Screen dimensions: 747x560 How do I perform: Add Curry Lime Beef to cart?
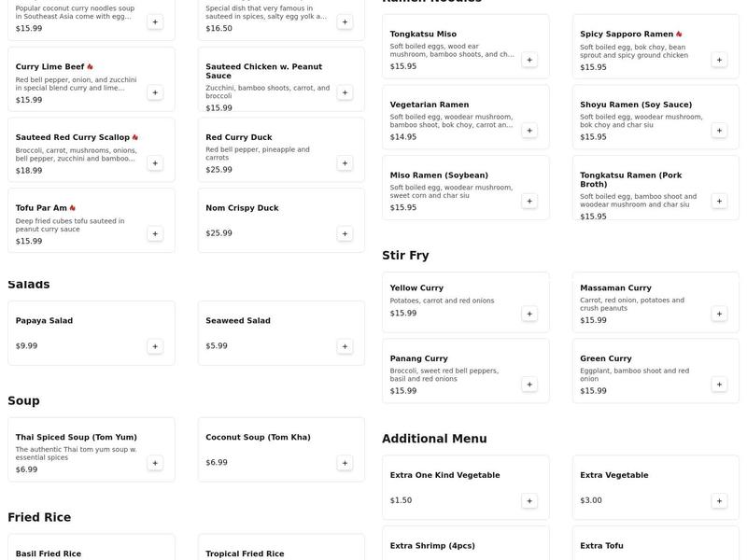coord(155,92)
